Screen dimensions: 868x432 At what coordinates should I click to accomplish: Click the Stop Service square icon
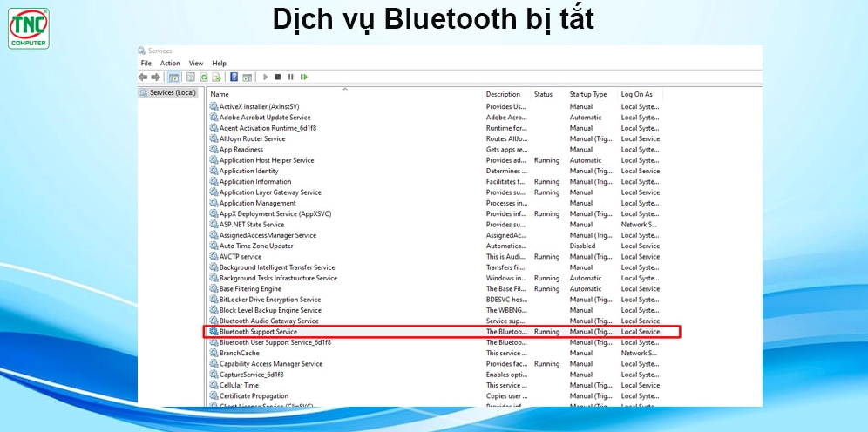(x=278, y=78)
